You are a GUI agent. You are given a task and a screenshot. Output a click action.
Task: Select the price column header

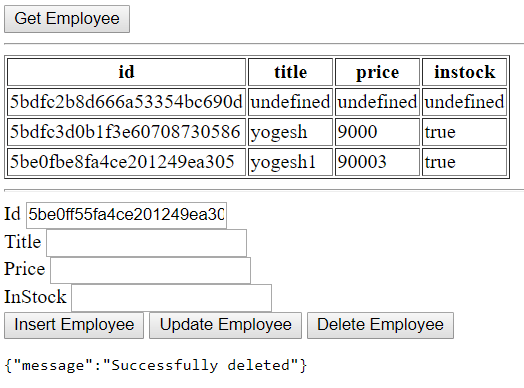[x=377, y=72]
